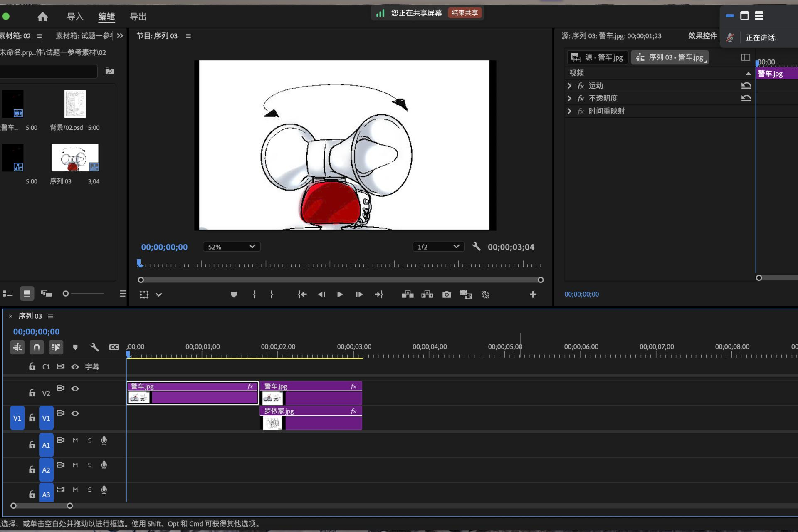Image resolution: width=798 pixels, height=532 pixels.
Task: Mute audio track A1 with M button
Action: 75,440
